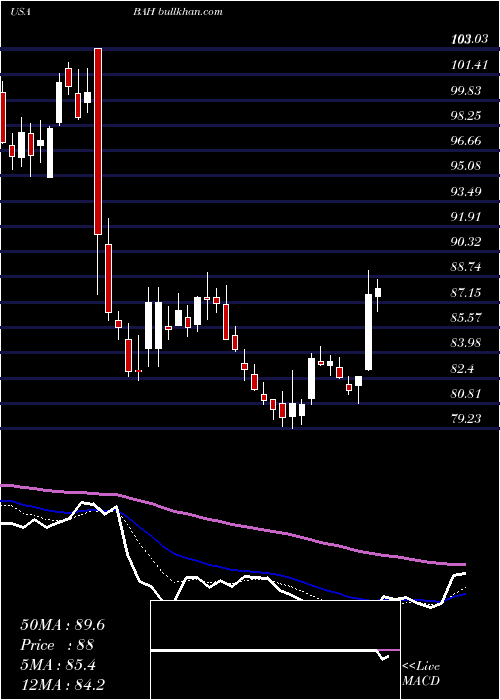500x700 pixels.
Task: Click the 98.25 price axis label
Action: pyautogui.click(x=467, y=116)
